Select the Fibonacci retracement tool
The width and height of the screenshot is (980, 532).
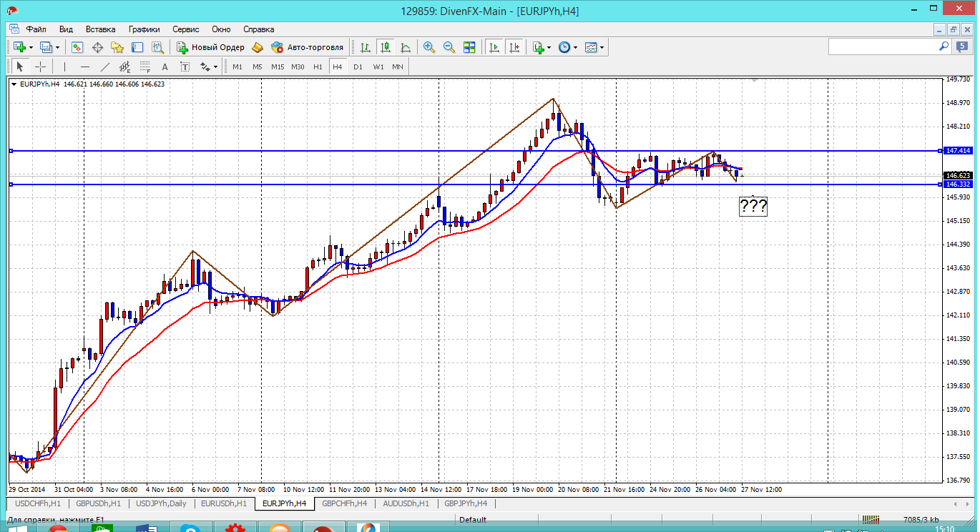pos(145,66)
